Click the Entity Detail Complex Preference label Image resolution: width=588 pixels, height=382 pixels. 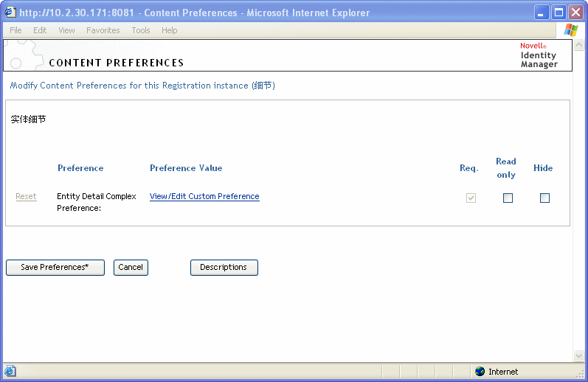(97, 202)
